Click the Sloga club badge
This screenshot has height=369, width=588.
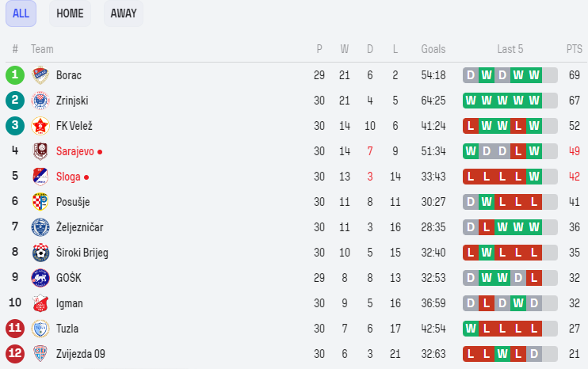click(40, 177)
